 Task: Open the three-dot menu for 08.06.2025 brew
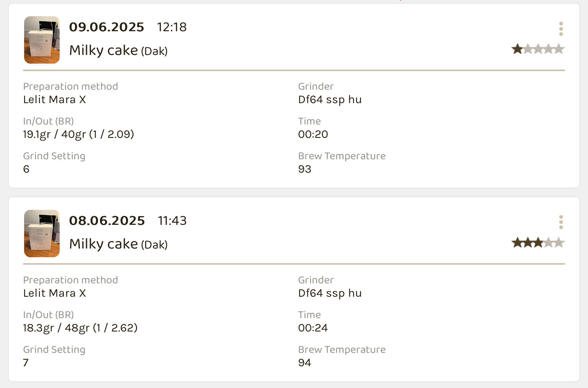[x=561, y=222]
